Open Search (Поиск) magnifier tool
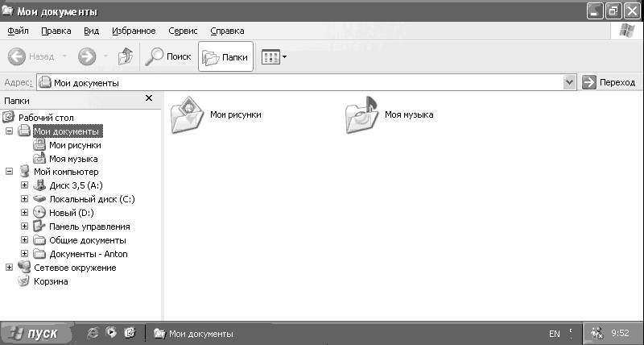The height and width of the screenshot is (345, 644). pos(153,57)
